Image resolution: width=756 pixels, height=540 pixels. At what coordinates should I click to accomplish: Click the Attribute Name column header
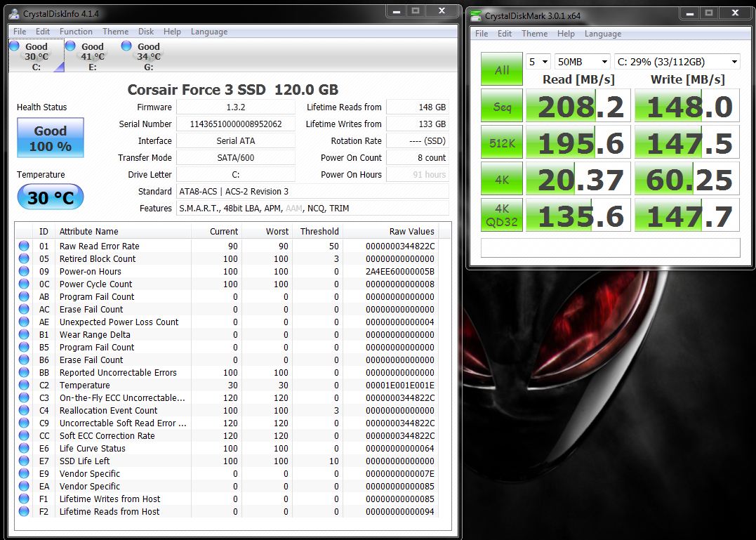pos(123,232)
